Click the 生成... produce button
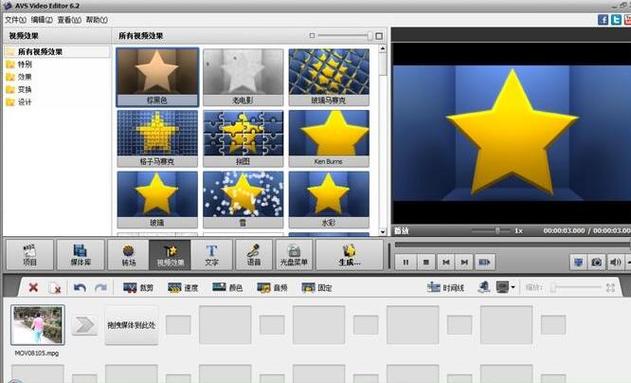This screenshot has height=383, width=631. 349,255
